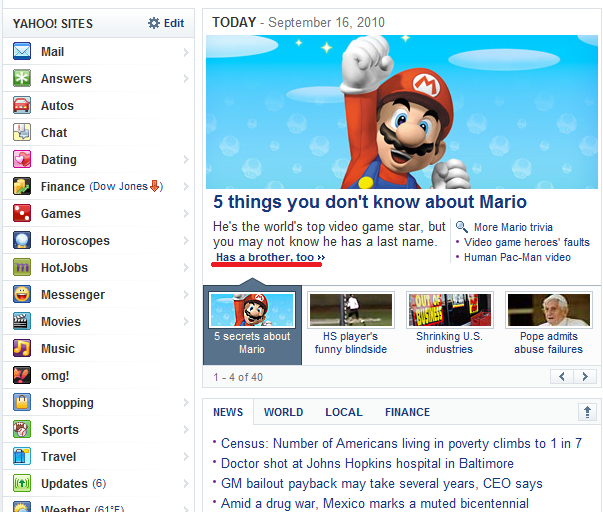The image size is (603, 512).
Task: Click the Autos car icon
Action: [x=21, y=106]
